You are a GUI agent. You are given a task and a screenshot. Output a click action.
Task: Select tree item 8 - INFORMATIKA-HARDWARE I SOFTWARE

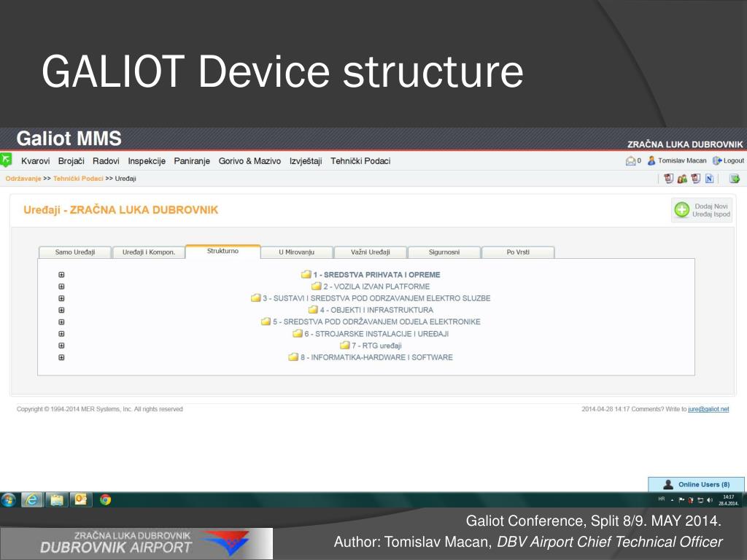[376, 357]
